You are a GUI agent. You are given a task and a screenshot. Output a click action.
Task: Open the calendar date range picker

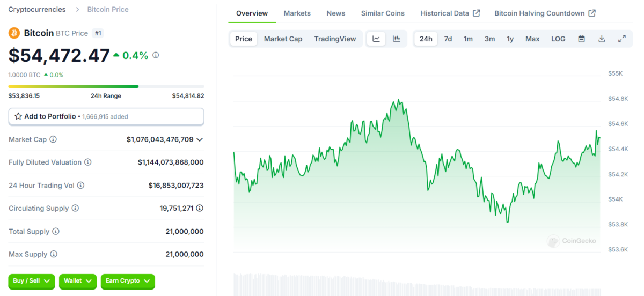click(x=581, y=39)
